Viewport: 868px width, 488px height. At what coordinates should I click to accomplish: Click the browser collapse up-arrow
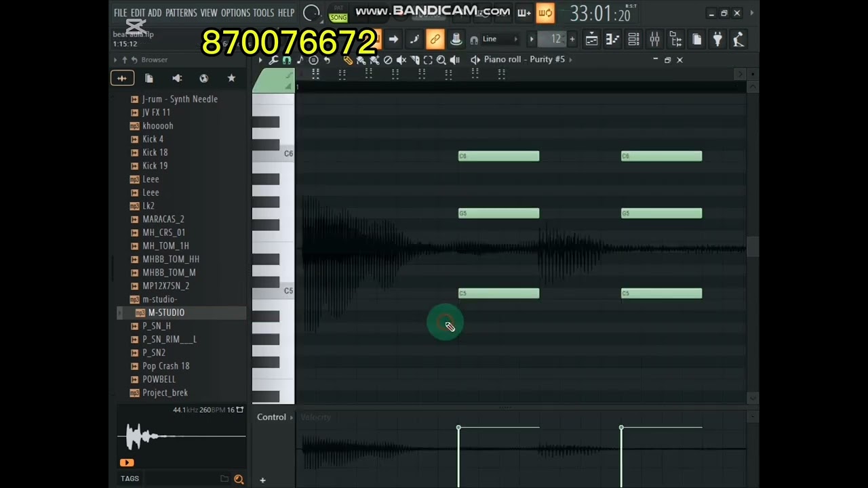[x=124, y=60]
